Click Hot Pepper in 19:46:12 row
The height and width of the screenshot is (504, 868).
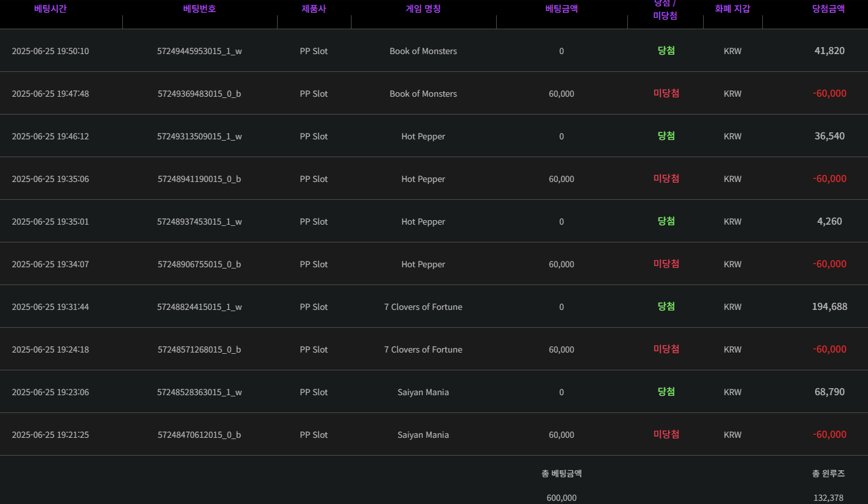pos(423,136)
